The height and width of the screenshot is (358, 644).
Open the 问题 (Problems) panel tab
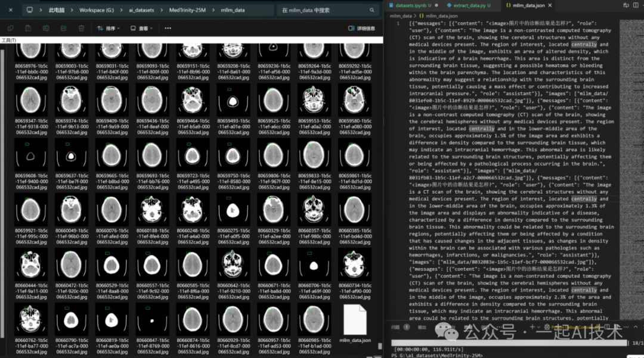pos(395,327)
